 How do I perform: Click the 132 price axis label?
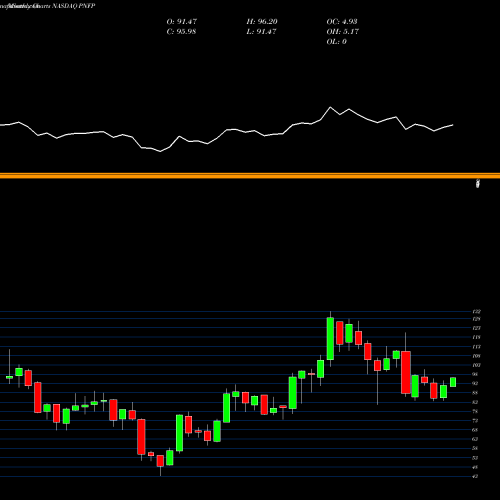pos(476,312)
